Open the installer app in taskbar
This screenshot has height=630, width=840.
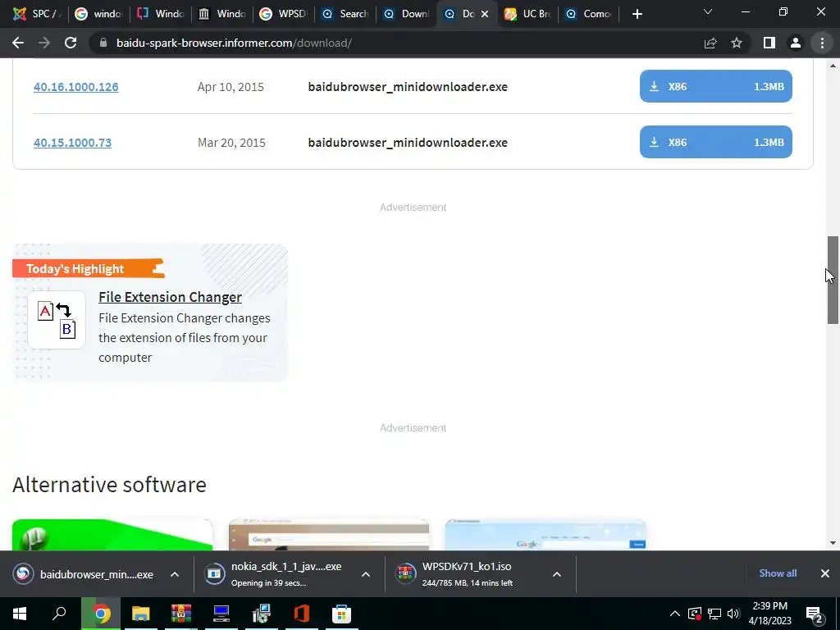pos(262,614)
